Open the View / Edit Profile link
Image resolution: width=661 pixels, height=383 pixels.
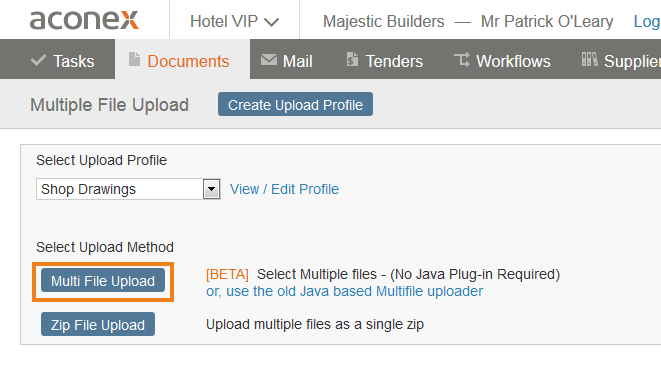pyautogui.click(x=284, y=189)
